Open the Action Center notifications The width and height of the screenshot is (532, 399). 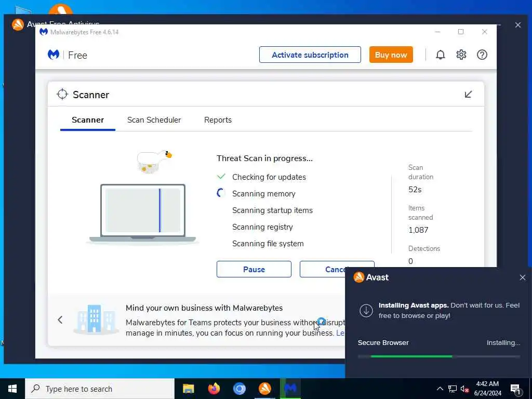click(515, 389)
